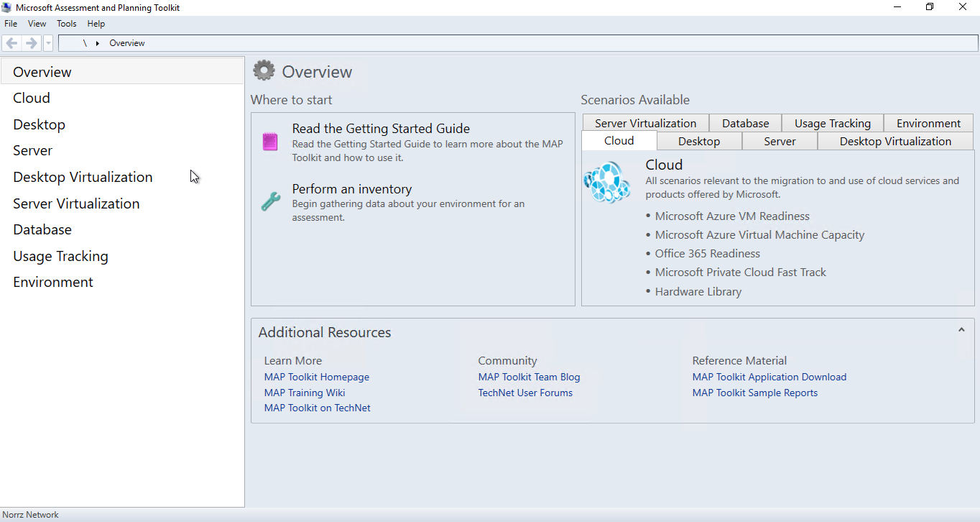Image resolution: width=980 pixels, height=522 pixels.
Task: Switch to the Desktop Virtualization scenario tab
Action: tap(895, 141)
